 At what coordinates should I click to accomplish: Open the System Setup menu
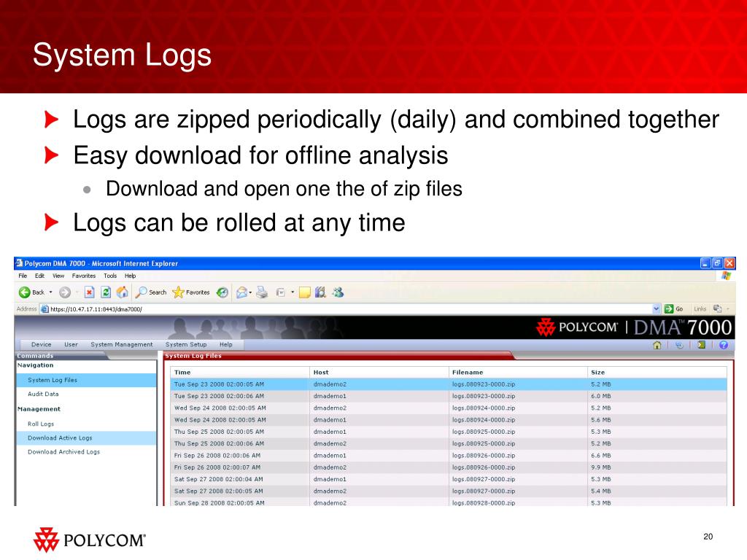click(x=186, y=344)
